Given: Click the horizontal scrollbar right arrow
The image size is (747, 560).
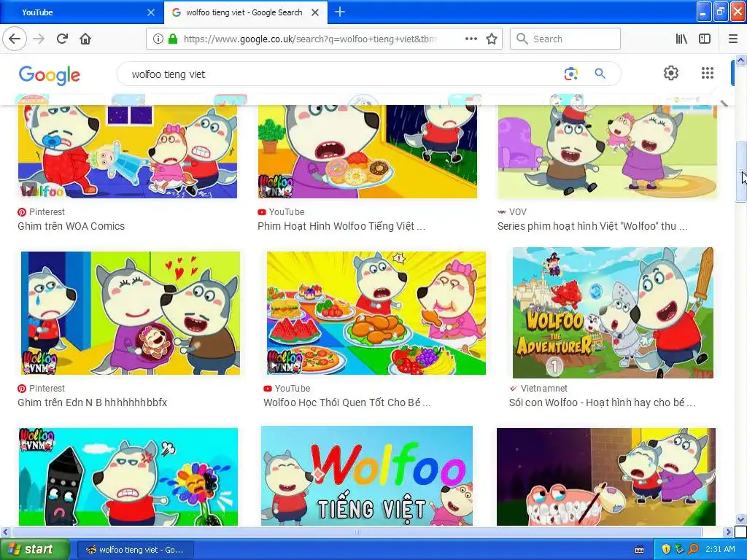Looking at the screenshot, I should (728, 532).
